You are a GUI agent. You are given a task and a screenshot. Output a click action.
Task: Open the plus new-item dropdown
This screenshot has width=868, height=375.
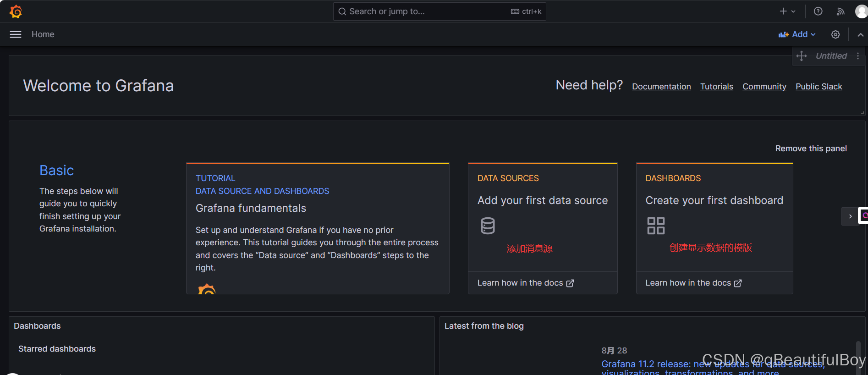(787, 11)
